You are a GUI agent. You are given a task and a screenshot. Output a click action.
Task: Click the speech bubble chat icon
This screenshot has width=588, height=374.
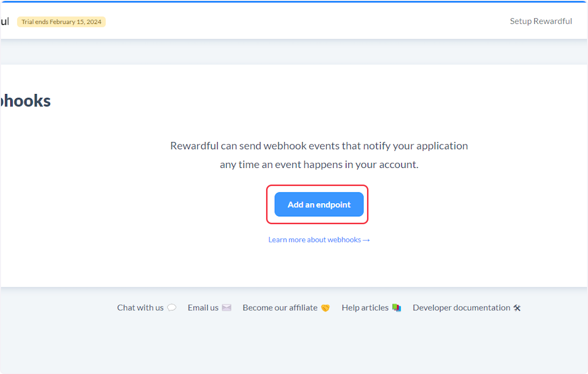click(x=171, y=308)
